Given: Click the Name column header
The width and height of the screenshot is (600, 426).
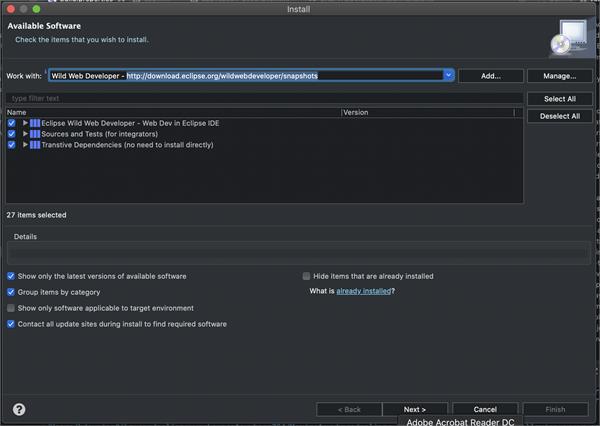Looking at the screenshot, I should tap(173, 113).
